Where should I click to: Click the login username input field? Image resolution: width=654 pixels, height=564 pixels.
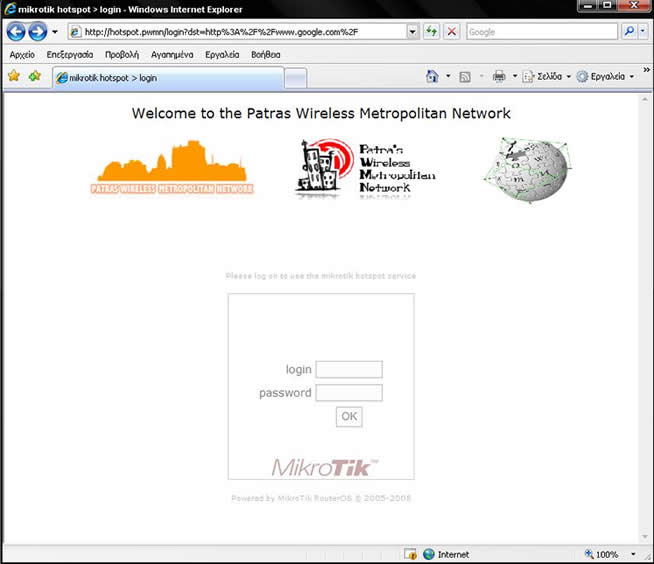pyautogui.click(x=349, y=369)
